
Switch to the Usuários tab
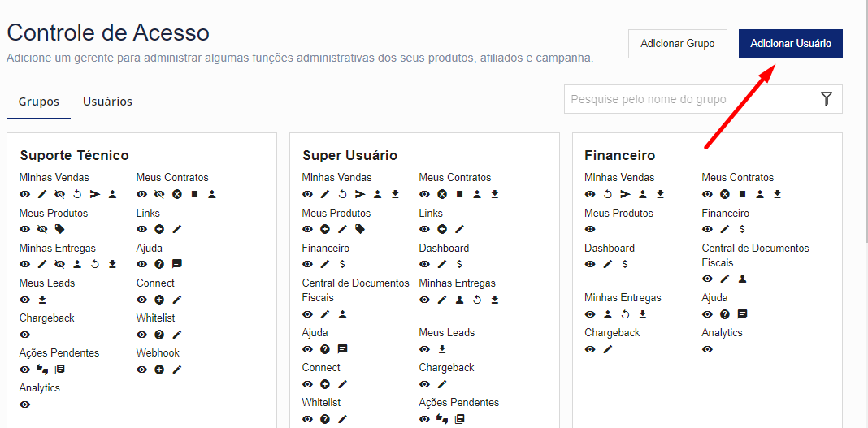point(107,102)
